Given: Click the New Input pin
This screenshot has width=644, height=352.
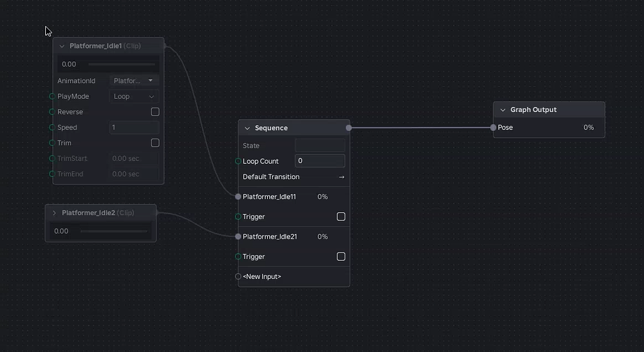Looking at the screenshot, I should 238,276.
